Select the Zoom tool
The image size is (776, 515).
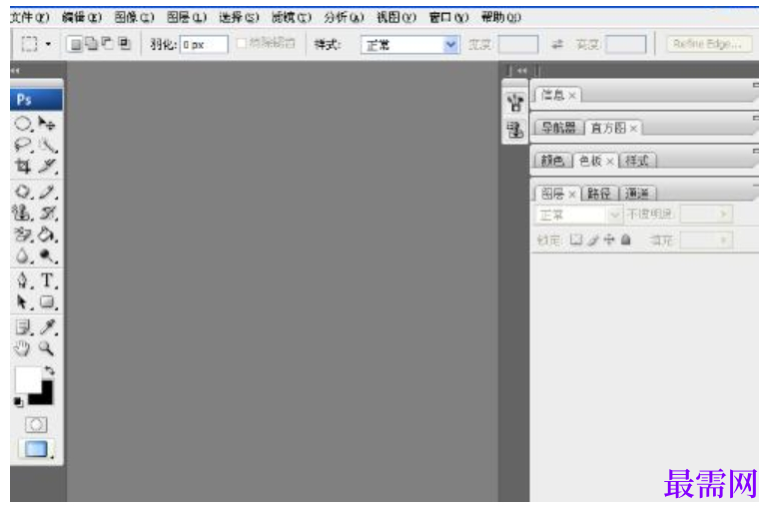click(x=47, y=349)
